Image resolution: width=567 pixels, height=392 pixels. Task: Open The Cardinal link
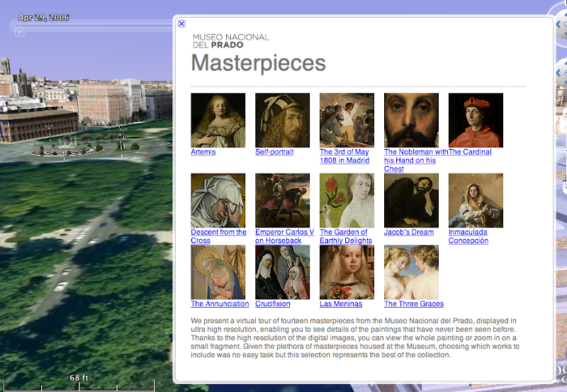click(470, 152)
